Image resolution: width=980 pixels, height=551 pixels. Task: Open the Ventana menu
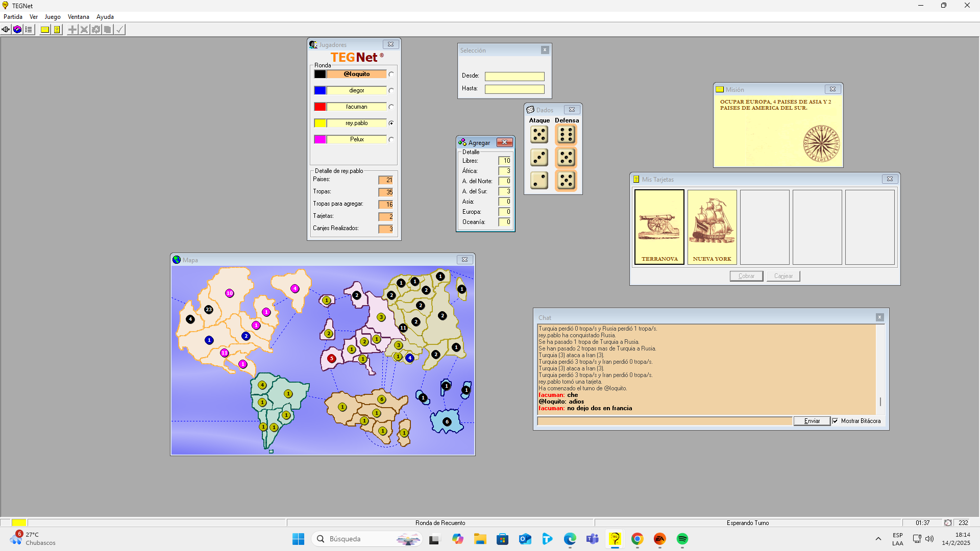pyautogui.click(x=78, y=17)
